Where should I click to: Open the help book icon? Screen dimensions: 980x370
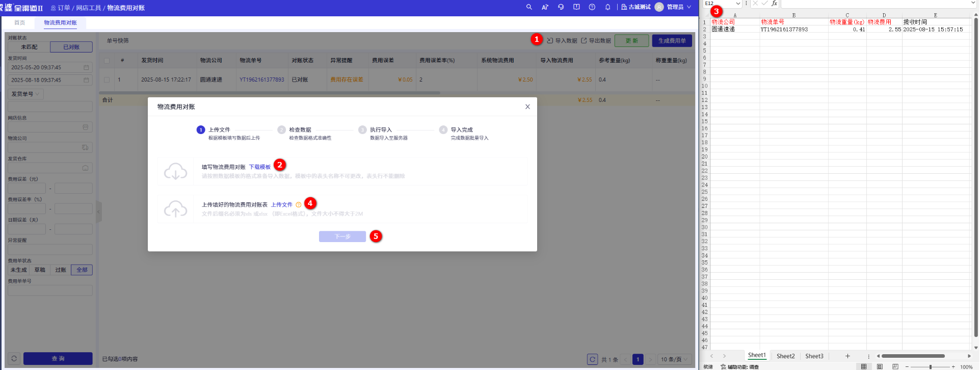click(576, 7)
